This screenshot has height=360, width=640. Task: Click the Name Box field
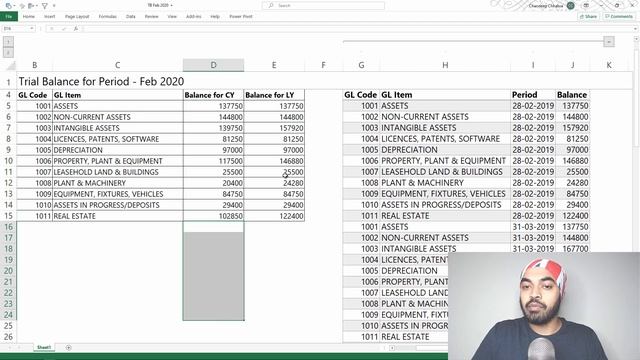(x=16, y=29)
